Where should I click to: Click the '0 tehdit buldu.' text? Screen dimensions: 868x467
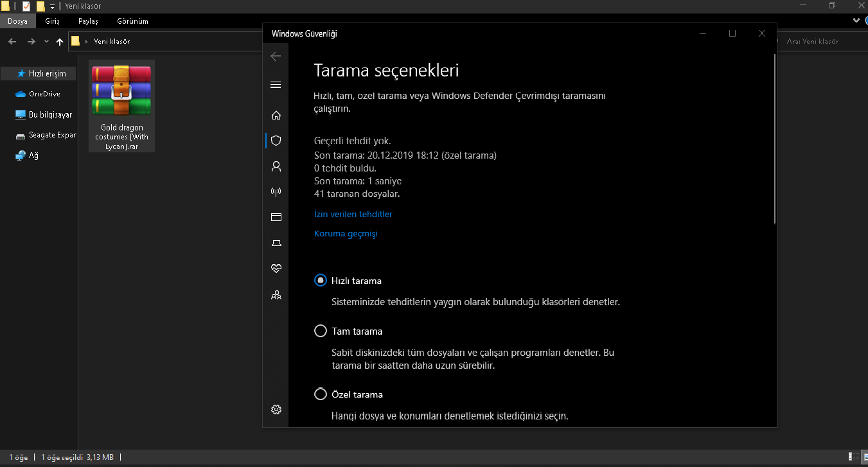(x=345, y=168)
